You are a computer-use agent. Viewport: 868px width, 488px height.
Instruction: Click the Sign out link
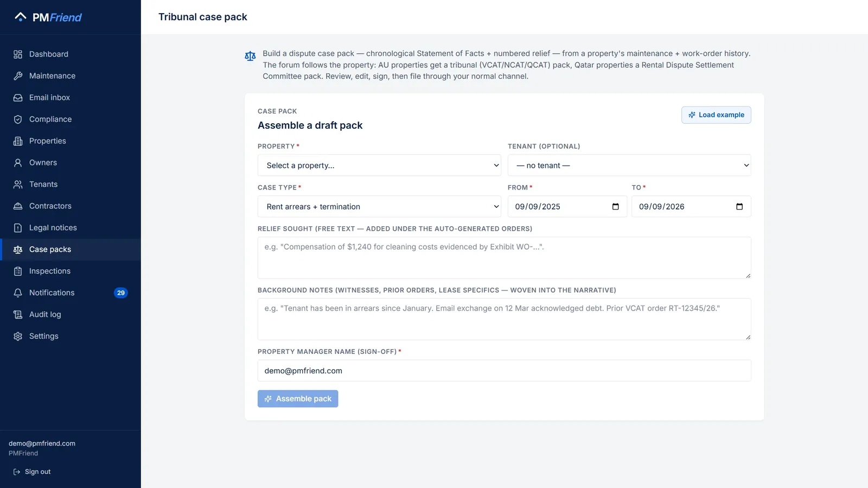pos(32,472)
